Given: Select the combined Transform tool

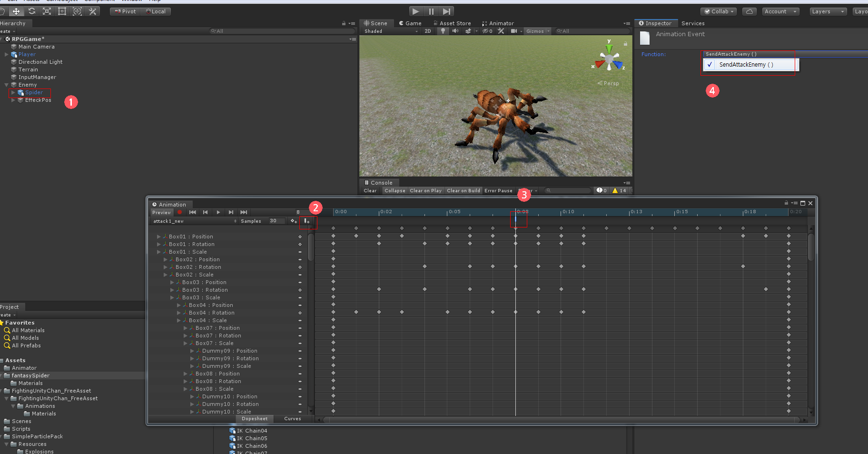Looking at the screenshot, I should (77, 11).
